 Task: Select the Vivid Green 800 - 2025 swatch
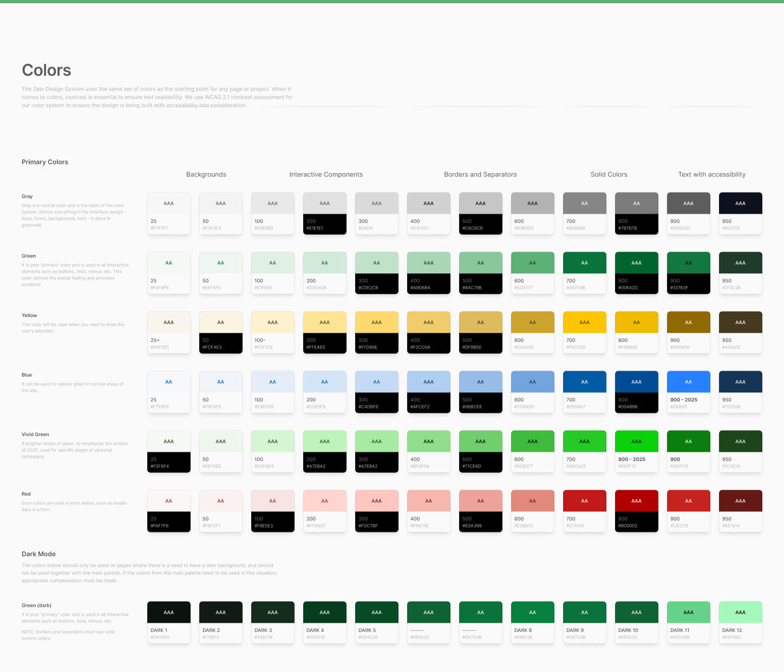tap(637, 451)
